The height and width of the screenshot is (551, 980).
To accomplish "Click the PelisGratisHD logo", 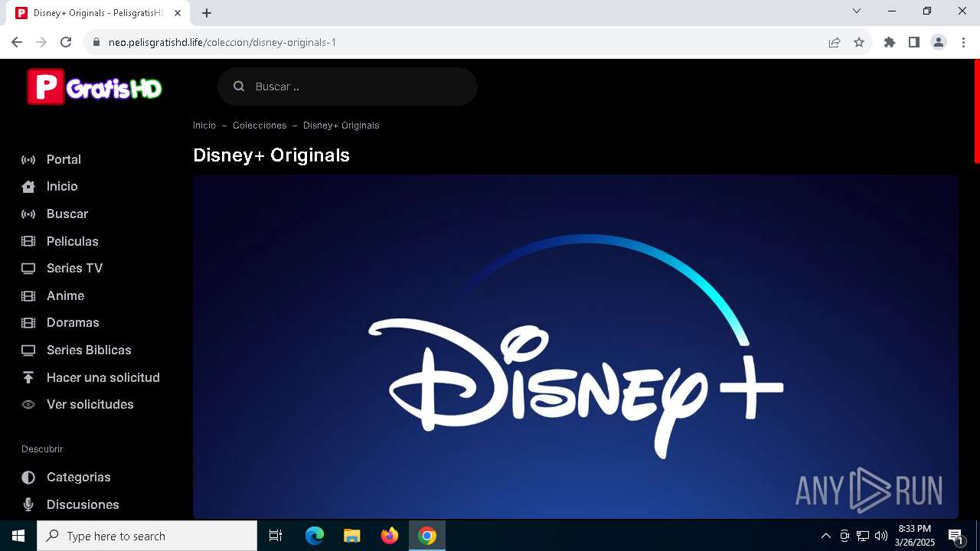I will [x=95, y=86].
